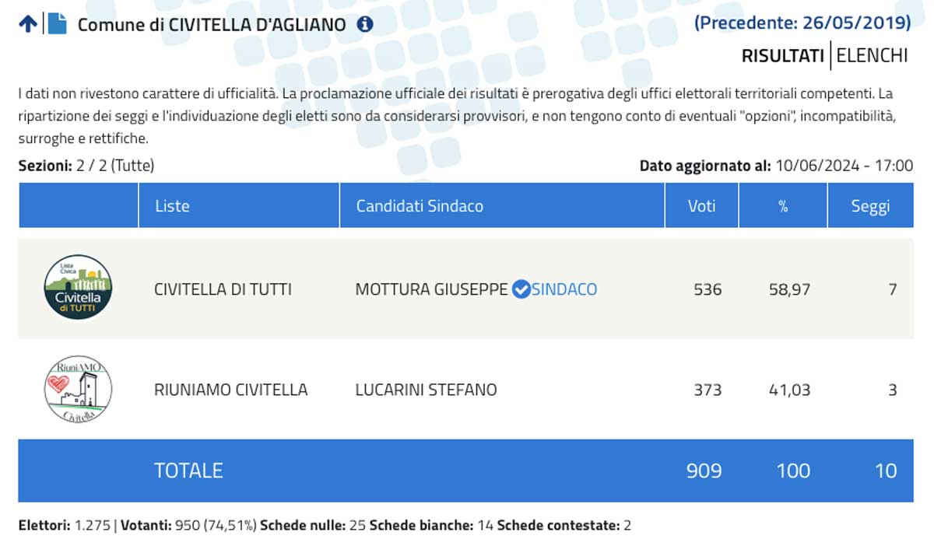Select candidate MOTTURA GIUSEPPE
The width and height of the screenshot is (934, 560).
tap(431, 289)
